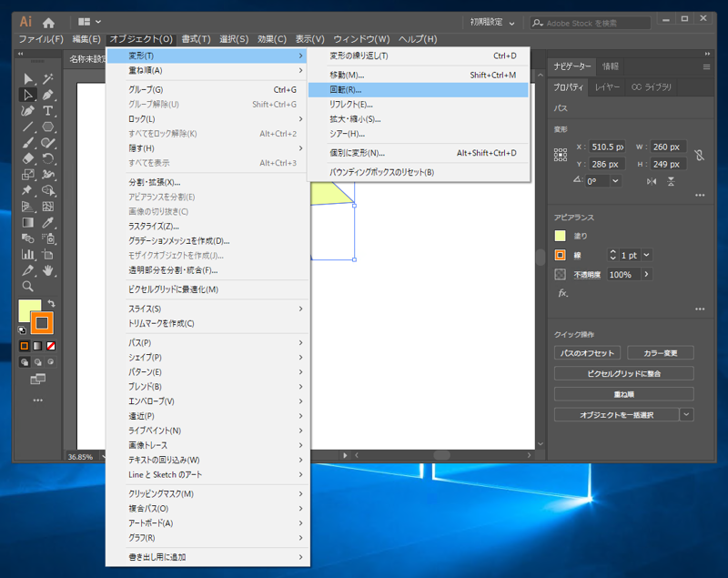This screenshot has width=728, height=578.
Task: Click the 塗り fill swatch in Properties
Action: click(561, 236)
